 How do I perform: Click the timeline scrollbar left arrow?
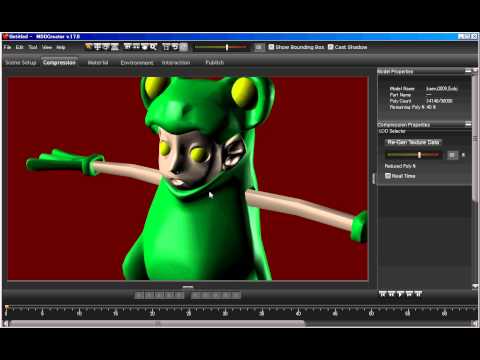pyautogui.click(x=5, y=323)
